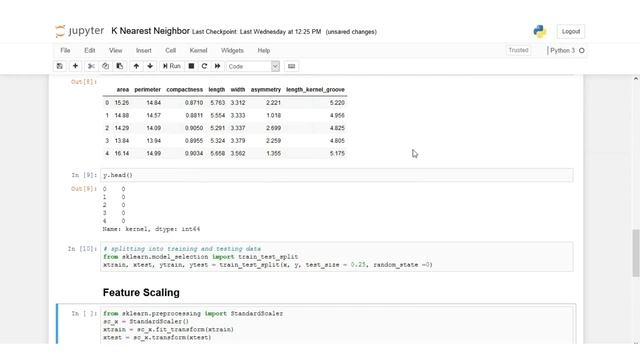Click the Feature Scaling heading

pos(141,293)
